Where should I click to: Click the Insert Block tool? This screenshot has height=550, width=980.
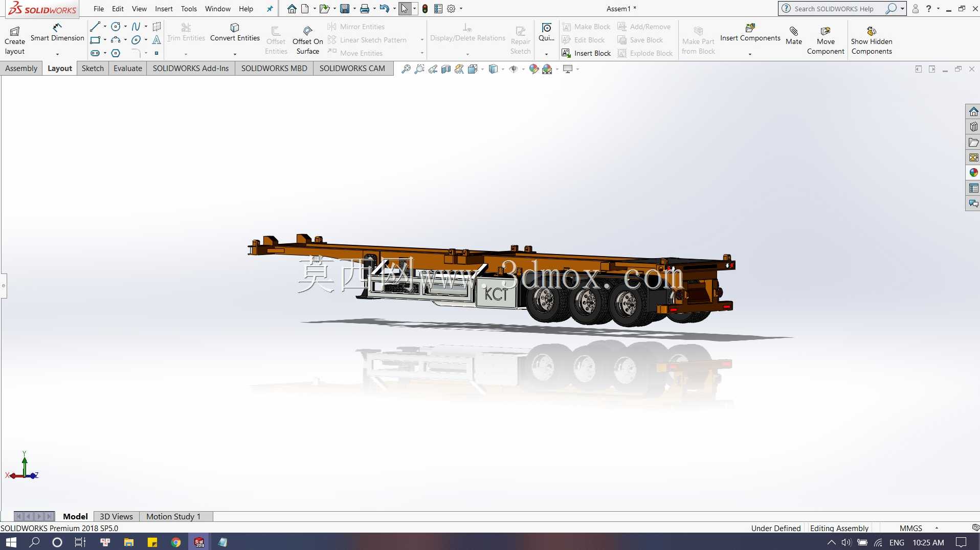point(586,53)
